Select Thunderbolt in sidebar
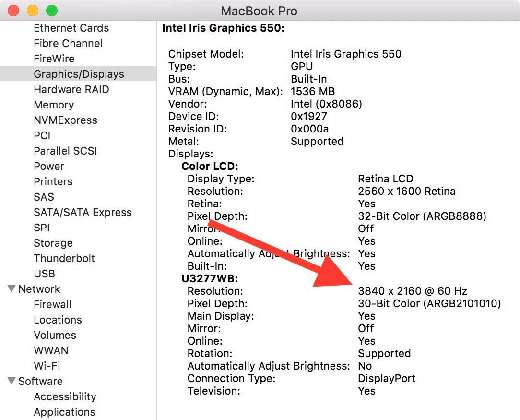This screenshot has width=520, height=420. 64,258
